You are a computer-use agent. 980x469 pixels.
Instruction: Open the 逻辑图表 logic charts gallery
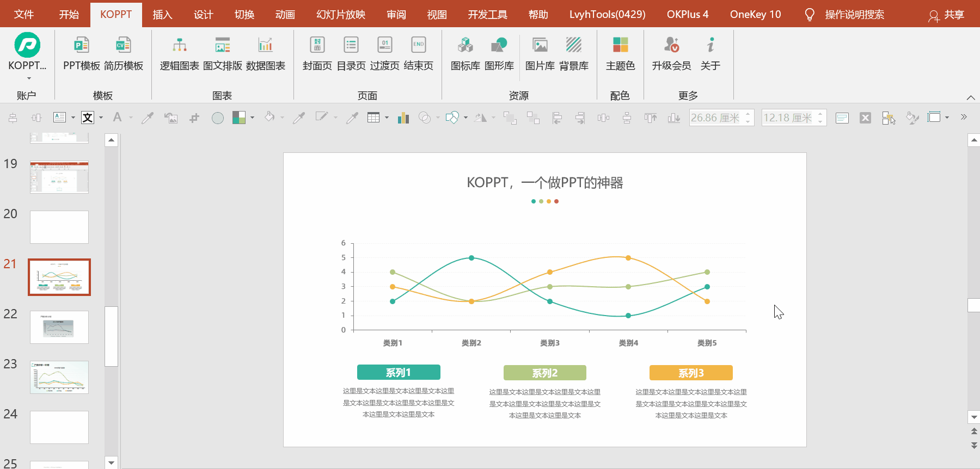click(180, 54)
